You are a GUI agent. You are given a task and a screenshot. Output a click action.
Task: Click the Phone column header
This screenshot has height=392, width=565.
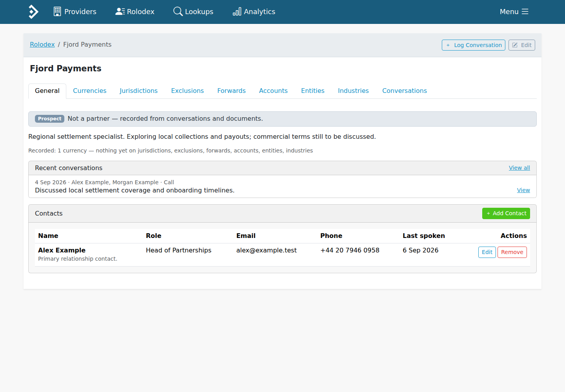(331, 236)
